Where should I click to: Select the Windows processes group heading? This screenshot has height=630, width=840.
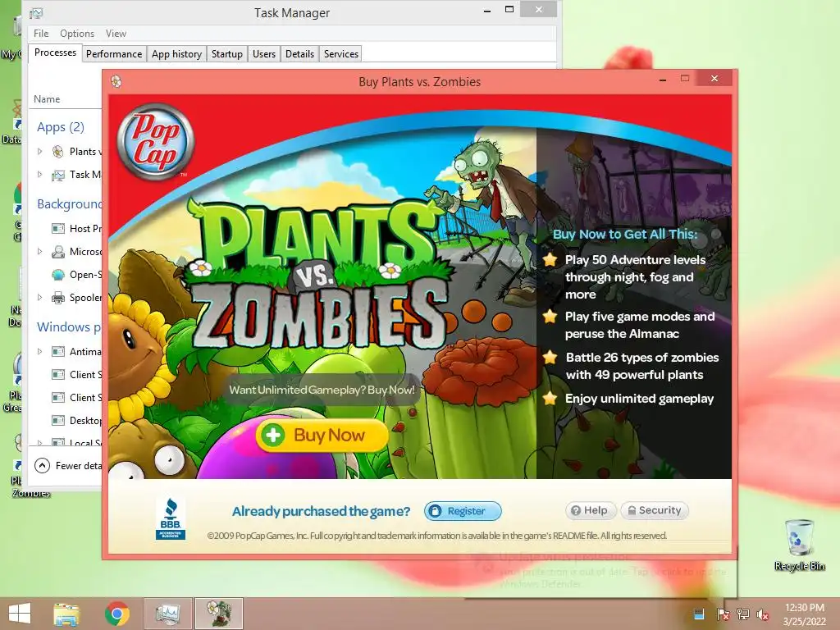coord(69,326)
